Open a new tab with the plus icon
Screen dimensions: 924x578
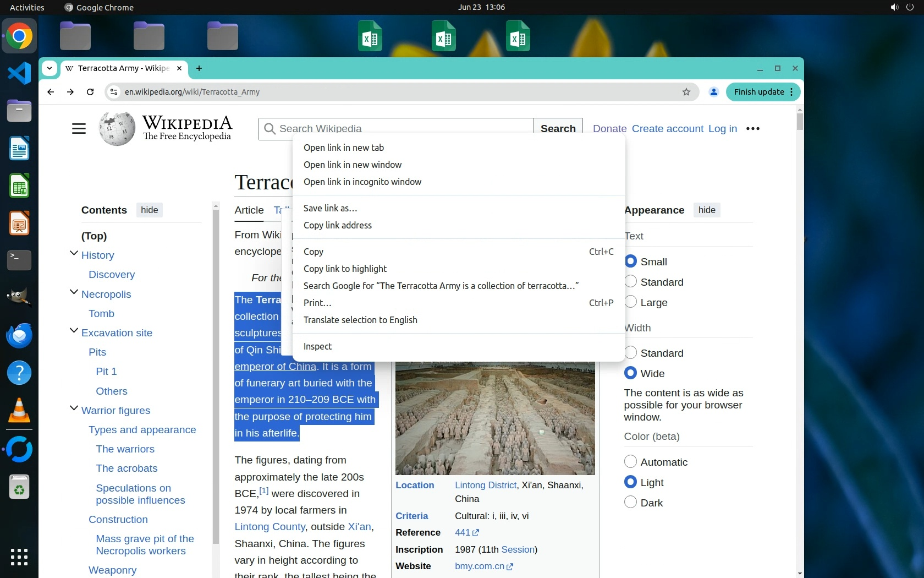199,68
